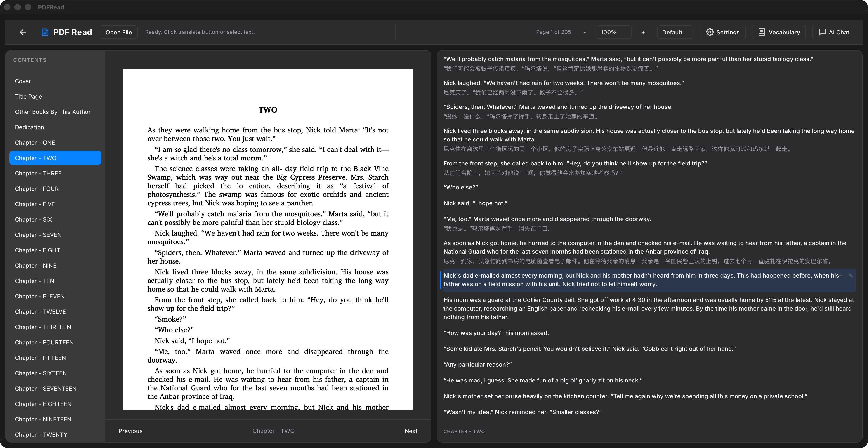Click the crosshair marker beside the highlighted text
The image size is (868, 448).
[840, 276]
